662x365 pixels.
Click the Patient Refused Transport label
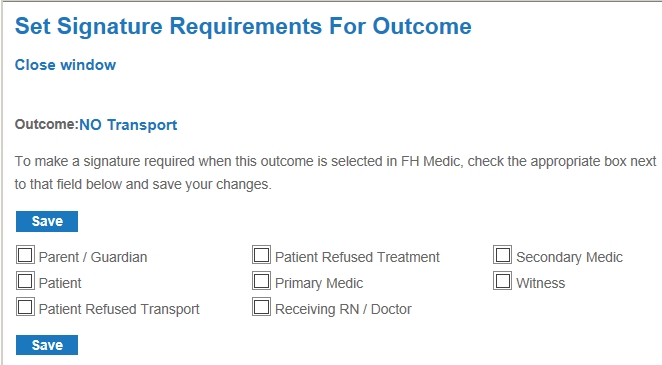(119, 309)
